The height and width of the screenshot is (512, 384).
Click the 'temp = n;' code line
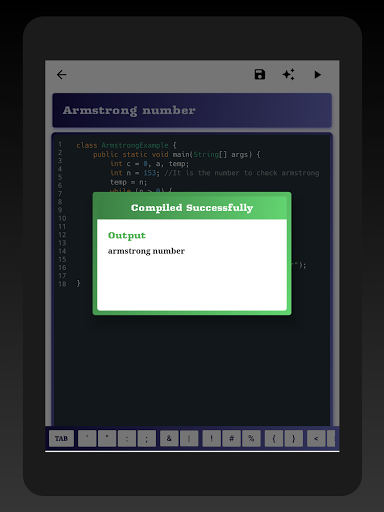(128, 182)
